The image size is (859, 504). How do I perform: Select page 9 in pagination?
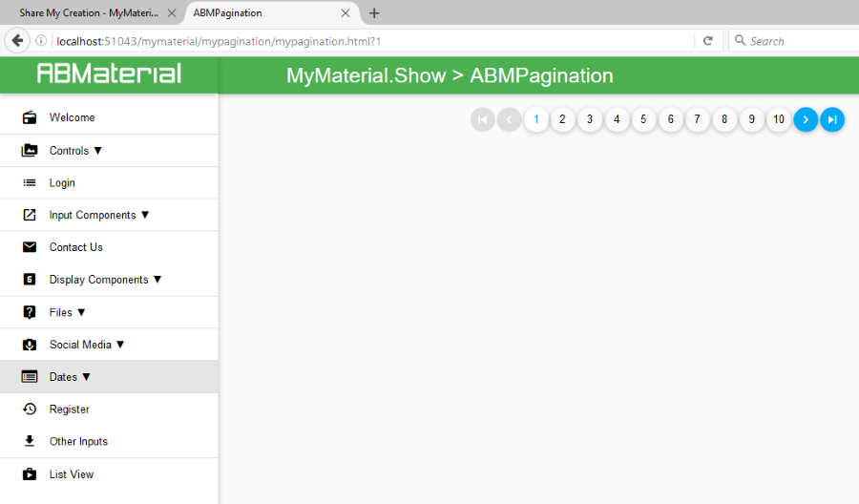click(x=752, y=119)
